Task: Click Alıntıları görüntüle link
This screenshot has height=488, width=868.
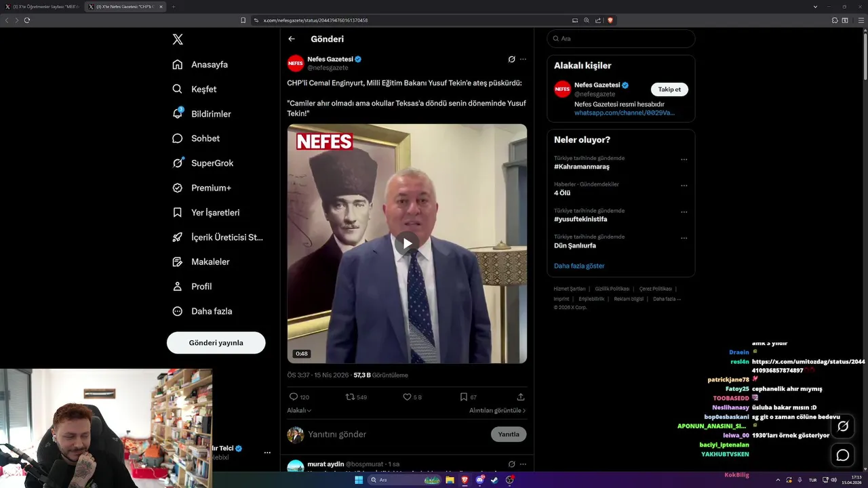Action: 497,411
